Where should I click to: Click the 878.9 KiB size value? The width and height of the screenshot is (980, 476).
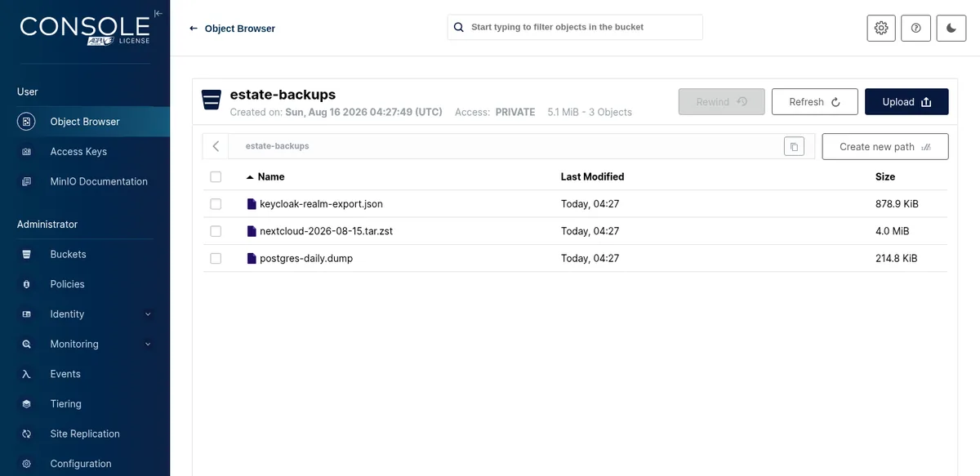pos(897,204)
